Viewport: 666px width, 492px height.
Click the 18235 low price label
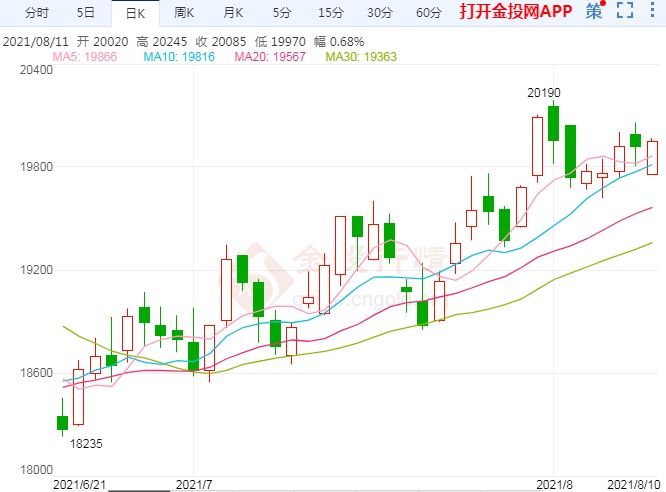86,444
